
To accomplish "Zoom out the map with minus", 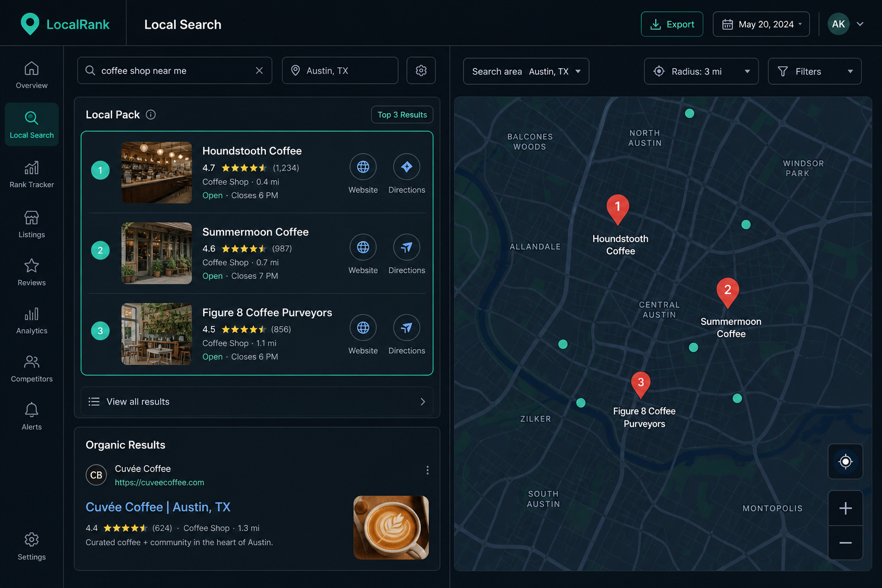I will pos(845,543).
